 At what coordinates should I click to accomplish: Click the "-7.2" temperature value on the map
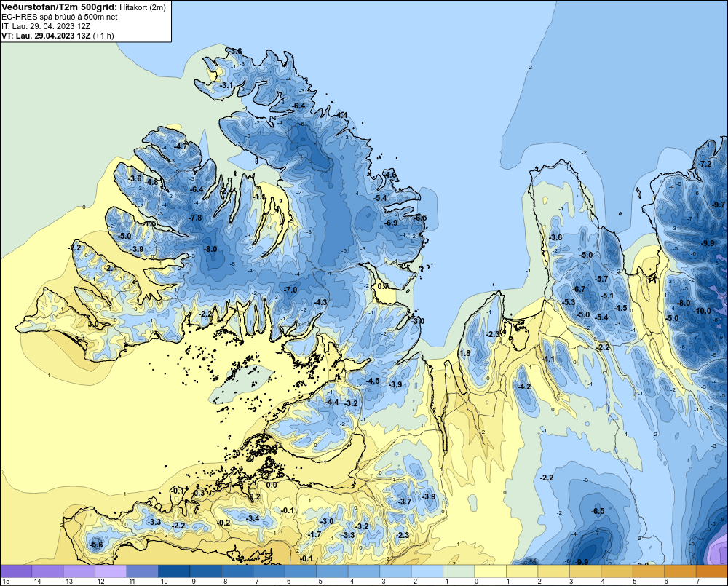tap(705, 164)
